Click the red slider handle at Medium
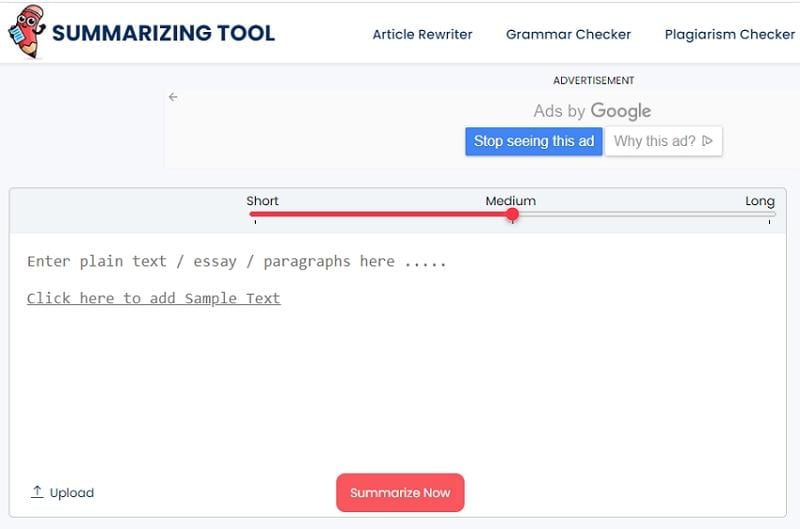 [512, 215]
